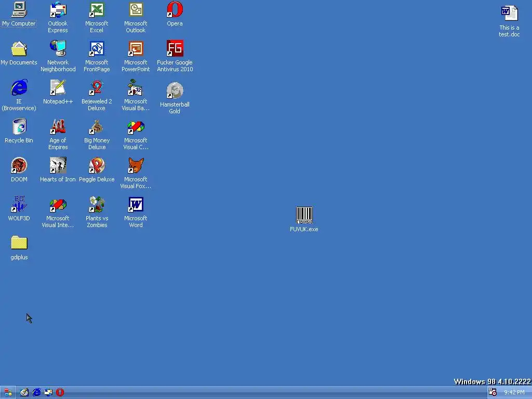This screenshot has width=532, height=399.
Task: Launch Opera from quick launch bar
Action: [x=60, y=393]
